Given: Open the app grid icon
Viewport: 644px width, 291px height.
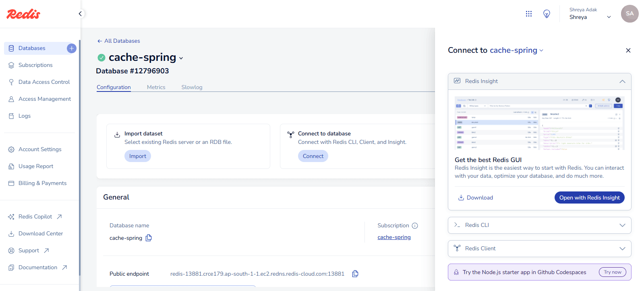Looking at the screenshot, I should pyautogui.click(x=529, y=14).
